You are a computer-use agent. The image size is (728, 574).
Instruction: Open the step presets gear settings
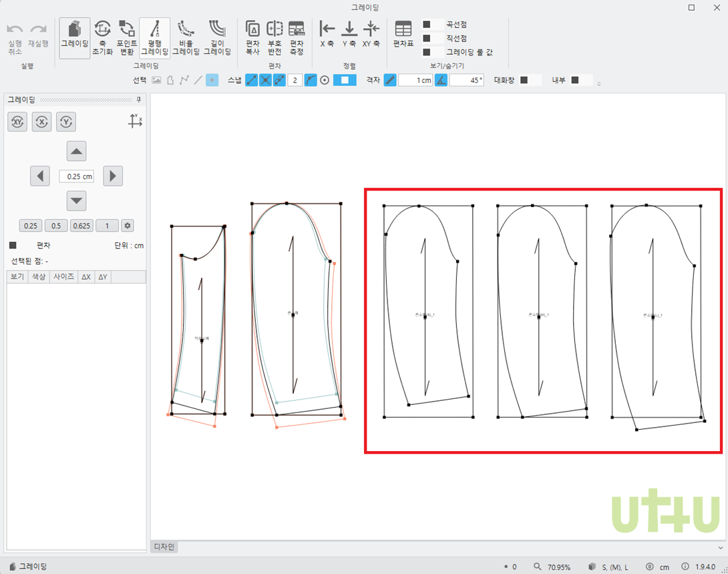click(127, 226)
